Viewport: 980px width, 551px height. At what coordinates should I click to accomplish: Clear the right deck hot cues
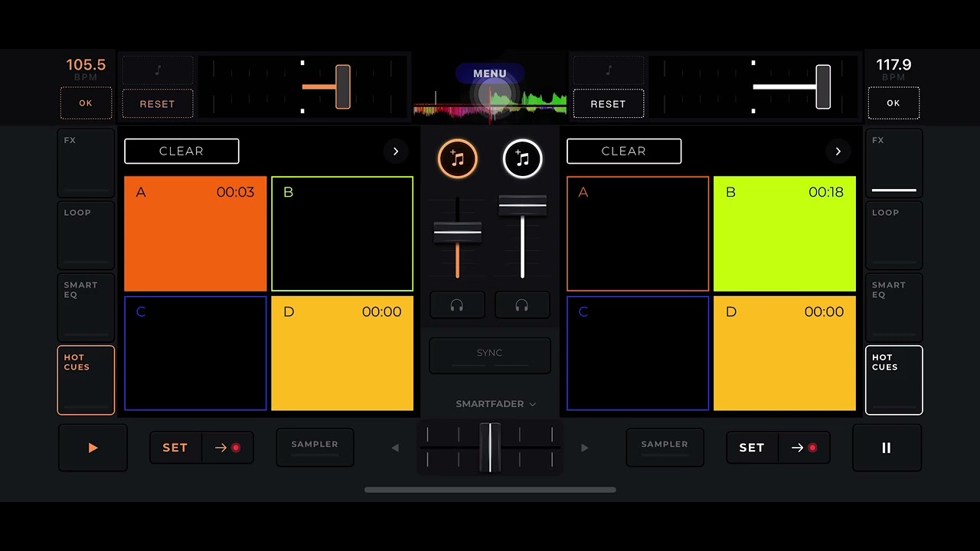click(x=624, y=152)
